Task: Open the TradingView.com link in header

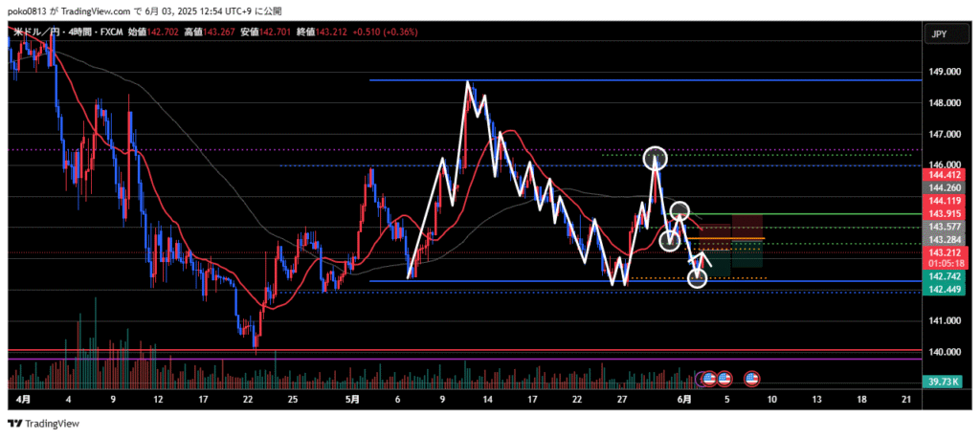Action: [x=94, y=11]
